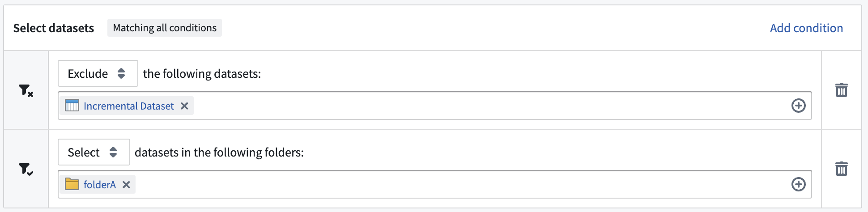
Task: Click the Add condition link
Action: point(806,28)
